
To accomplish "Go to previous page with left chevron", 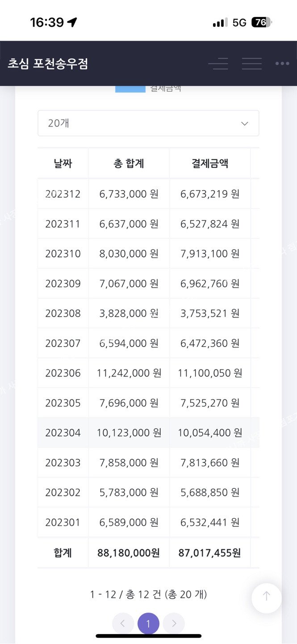I will point(123,623).
